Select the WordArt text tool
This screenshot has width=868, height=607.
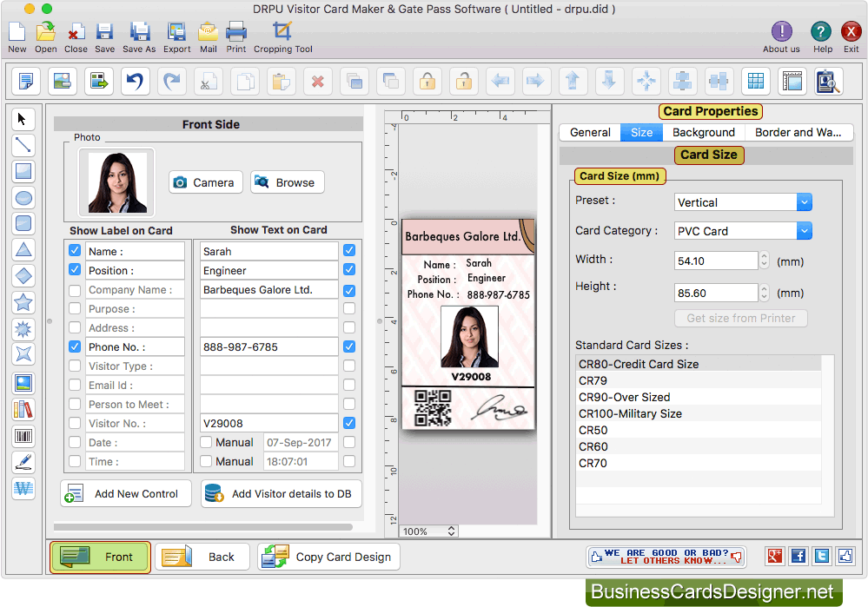tap(23, 489)
